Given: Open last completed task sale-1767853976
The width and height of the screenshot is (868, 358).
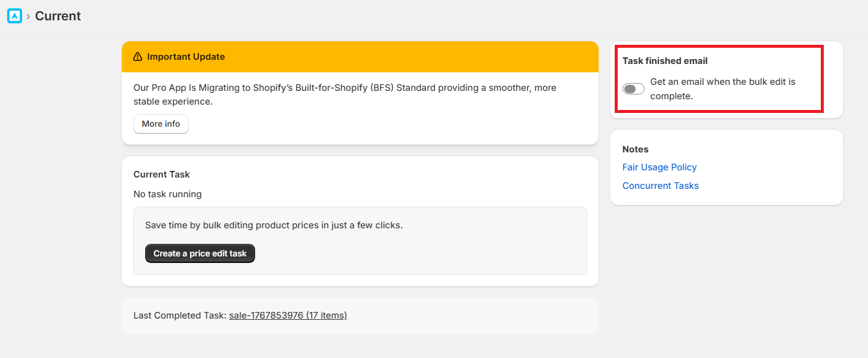Looking at the screenshot, I should [x=288, y=315].
